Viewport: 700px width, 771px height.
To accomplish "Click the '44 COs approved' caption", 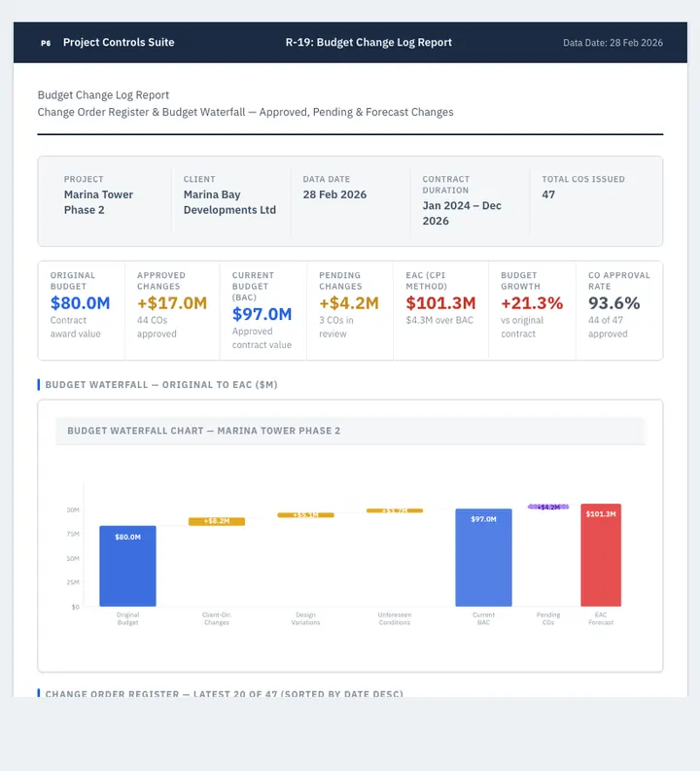I will [x=157, y=327].
